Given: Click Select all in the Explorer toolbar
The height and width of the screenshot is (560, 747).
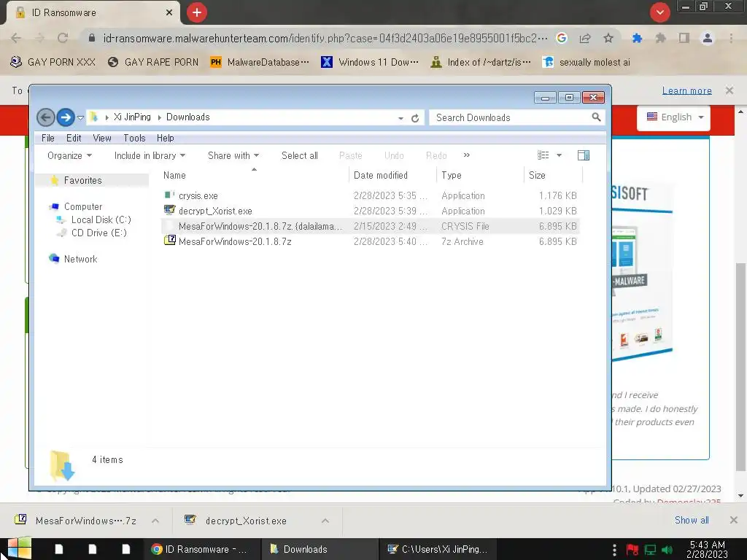Looking at the screenshot, I should [x=300, y=156].
